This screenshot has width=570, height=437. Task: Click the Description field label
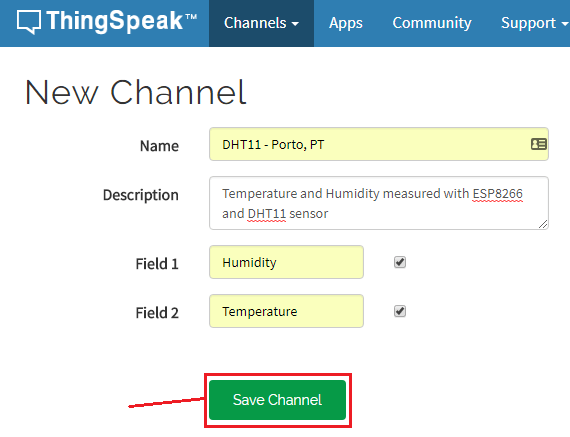141,195
